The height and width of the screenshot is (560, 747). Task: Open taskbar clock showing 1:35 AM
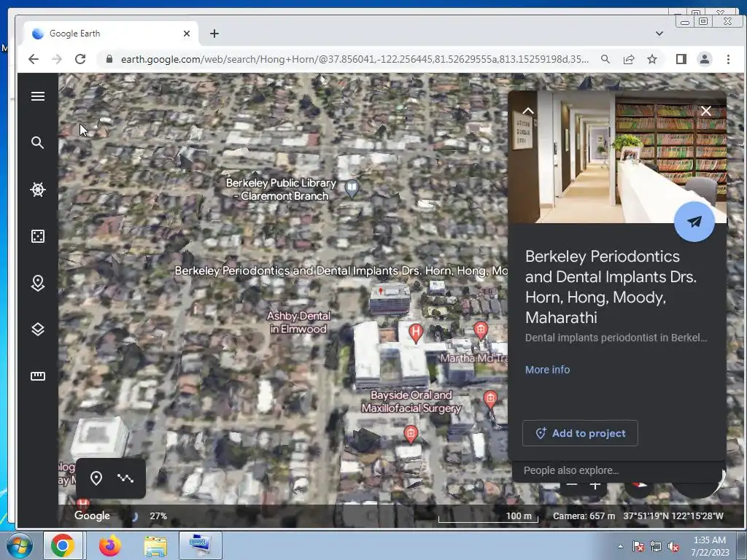coord(710,546)
